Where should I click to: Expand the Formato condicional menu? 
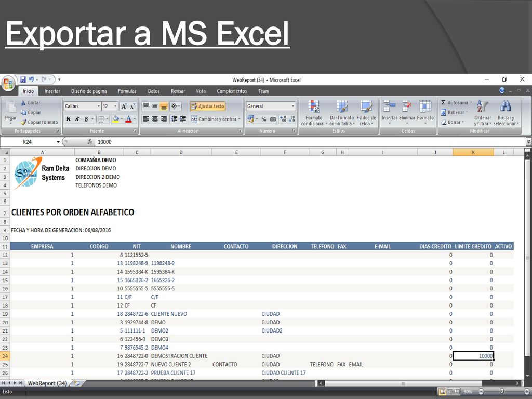coord(313,113)
